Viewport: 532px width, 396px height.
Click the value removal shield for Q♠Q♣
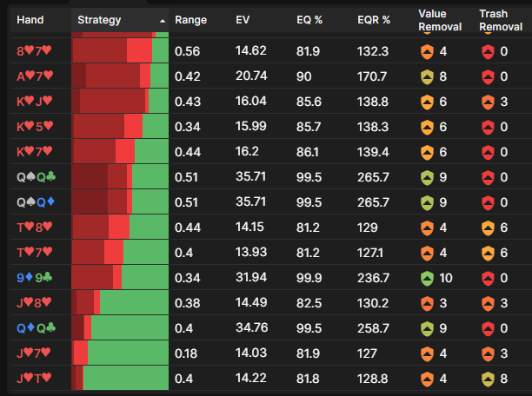[426, 177]
